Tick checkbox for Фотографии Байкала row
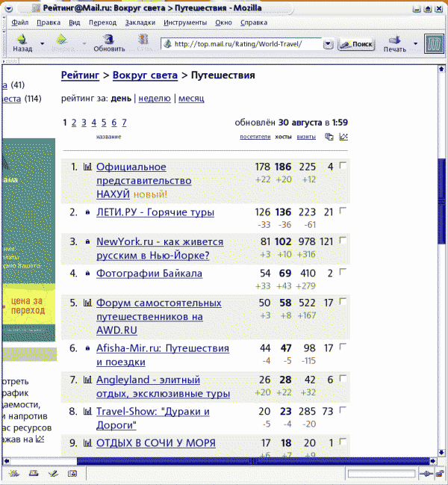Viewport: 448px width, 485px height. [x=343, y=272]
